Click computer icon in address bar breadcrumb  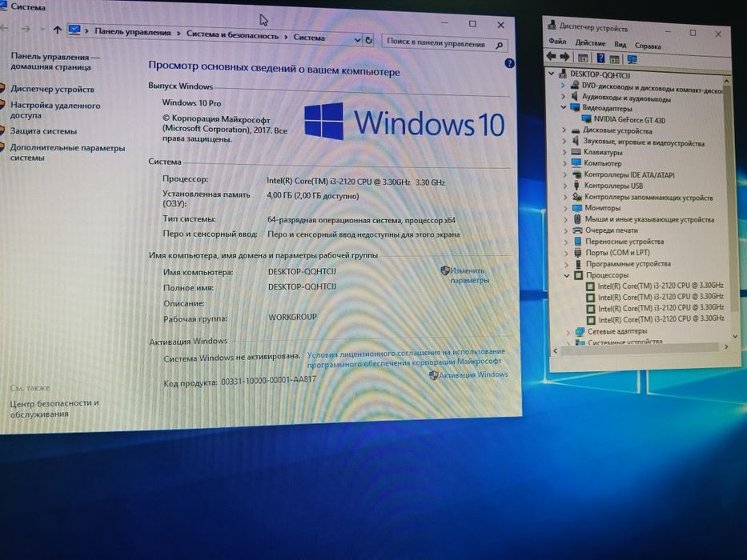(74, 30)
